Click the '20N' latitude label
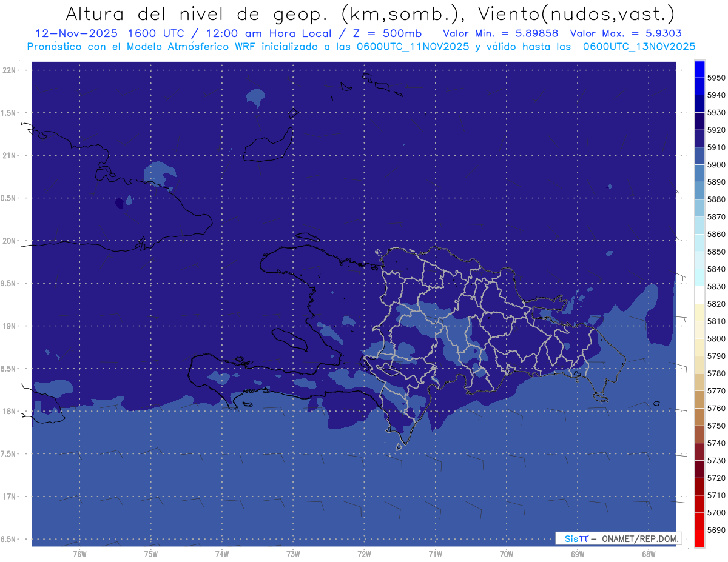Image resolution: width=728 pixels, height=562 pixels. point(8,241)
